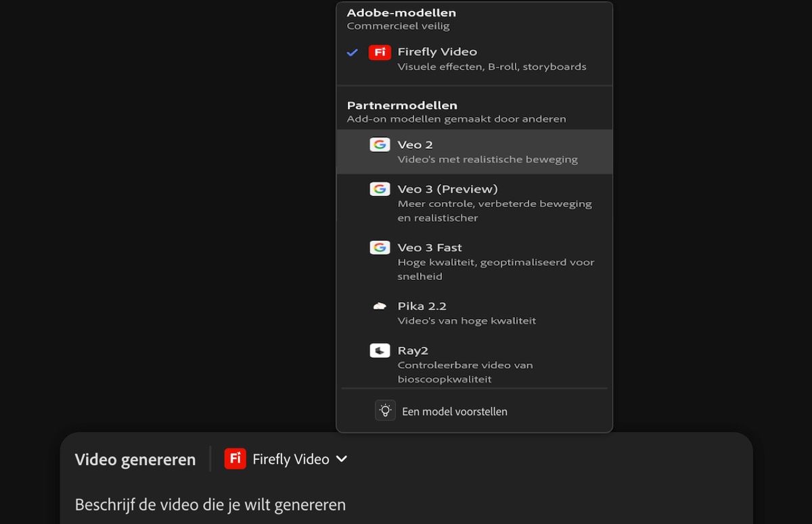Click the blue checkmark next to Firefly Video
Image resolution: width=812 pixels, height=524 pixels.
pos(352,51)
